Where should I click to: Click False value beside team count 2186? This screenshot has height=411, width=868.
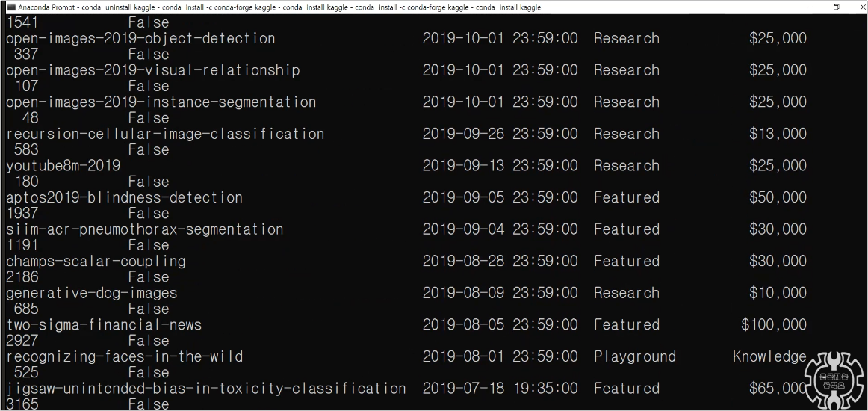coord(149,277)
